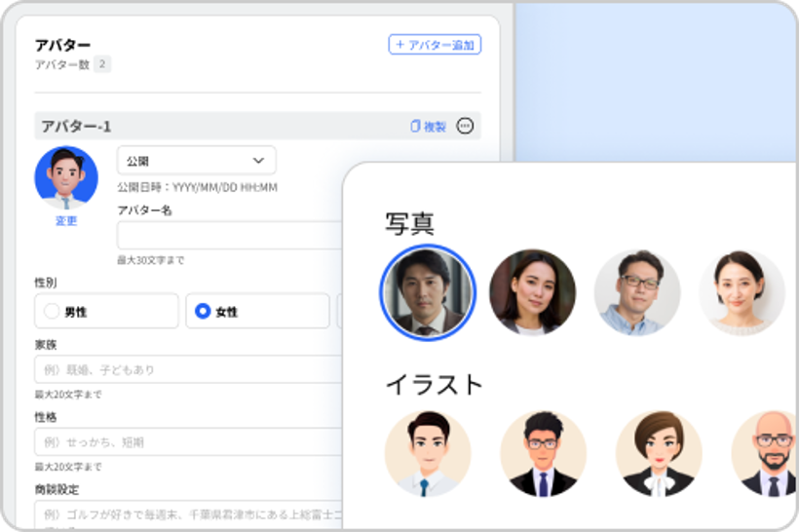Viewport: 799px width, 532px height.
Task: Open the three-dot more options menu for アバター-1
Action: click(465, 126)
